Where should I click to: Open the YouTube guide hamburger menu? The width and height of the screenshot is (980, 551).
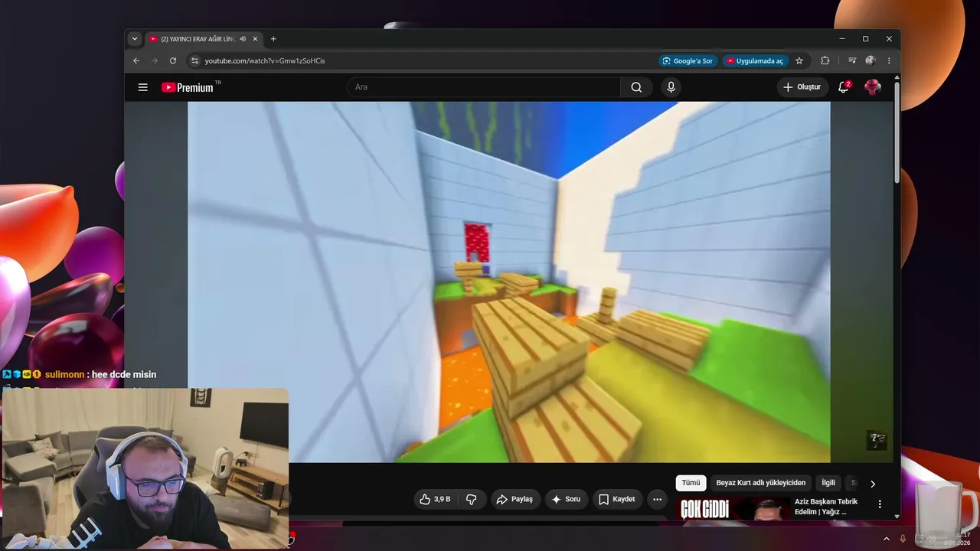pos(142,87)
